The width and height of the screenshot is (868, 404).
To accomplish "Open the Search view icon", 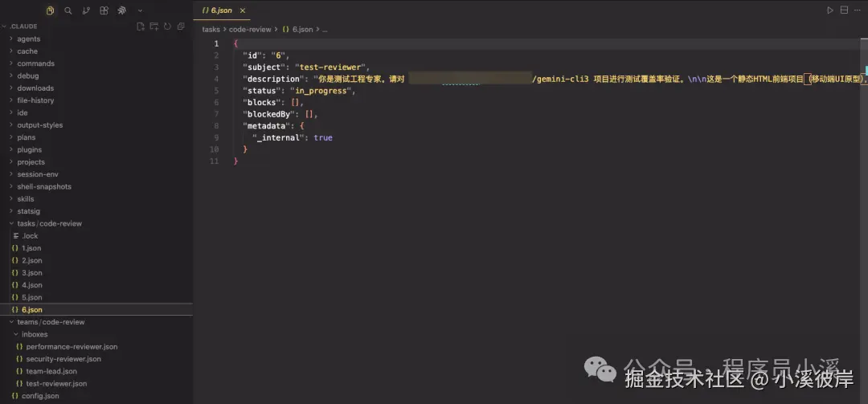I will [68, 10].
